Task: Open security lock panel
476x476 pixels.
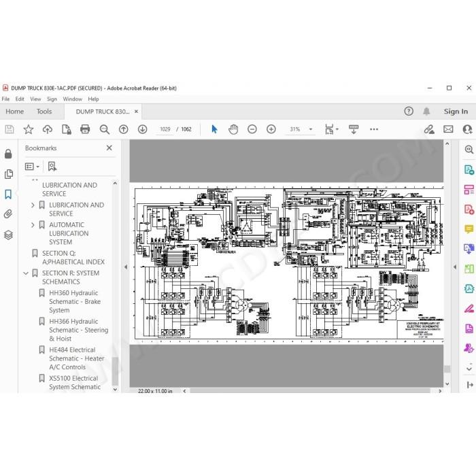Action: click(x=8, y=154)
